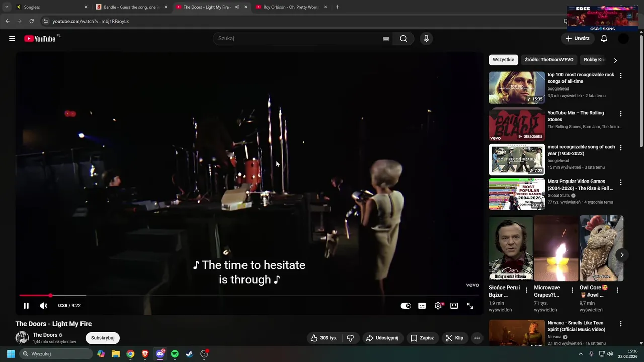Open the notifications bell

pos(604,39)
